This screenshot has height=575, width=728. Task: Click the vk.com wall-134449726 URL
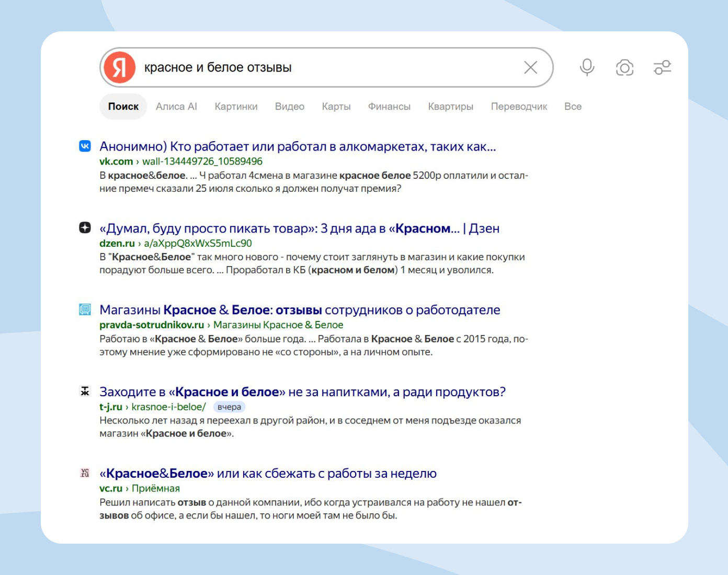(181, 162)
